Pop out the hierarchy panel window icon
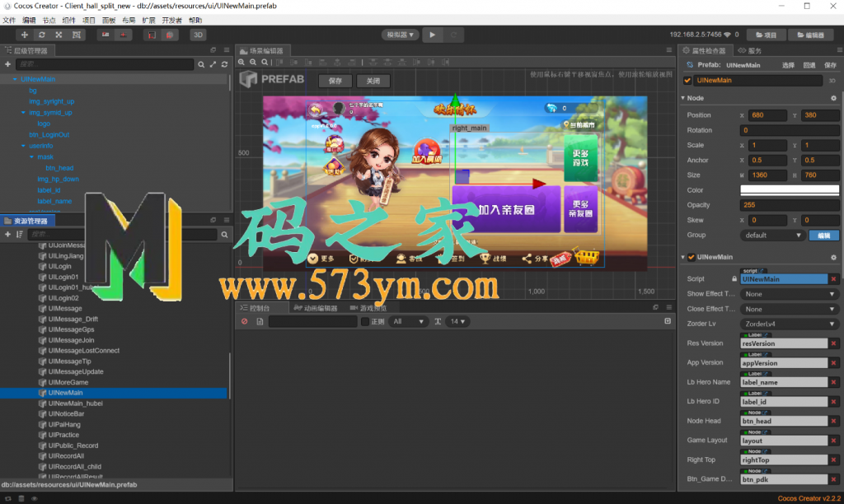The height and width of the screenshot is (504, 844). [213, 50]
